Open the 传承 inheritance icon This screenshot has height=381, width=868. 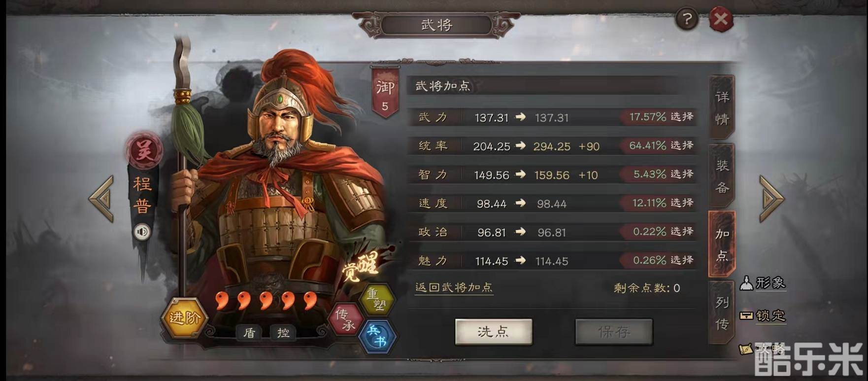pyautogui.click(x=345, y=319)
